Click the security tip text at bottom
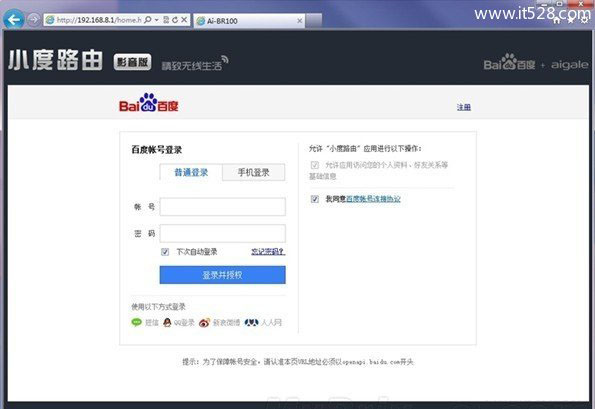The height and width of the screenshot is (409, 595). (x=298, y=362)
